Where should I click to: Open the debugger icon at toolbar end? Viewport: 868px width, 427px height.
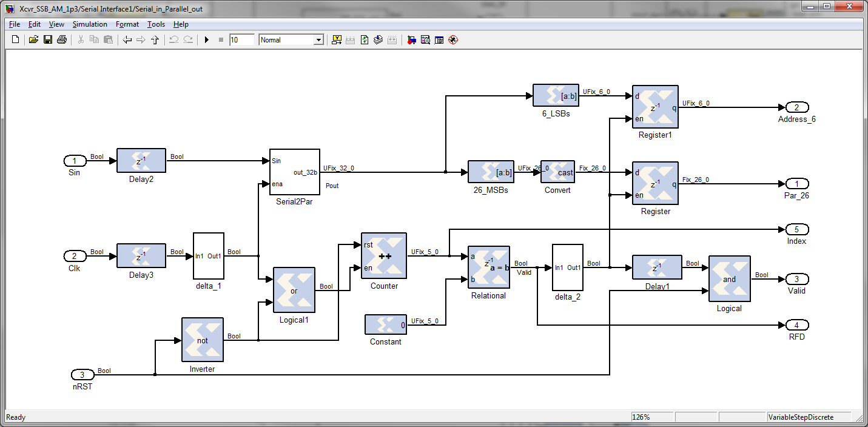(x=453, y=40)
